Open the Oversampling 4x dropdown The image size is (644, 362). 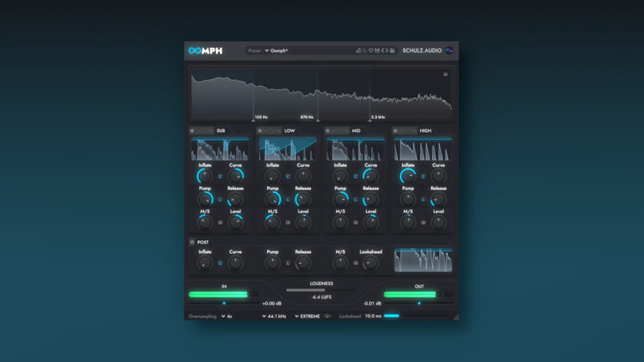point(226,316)
